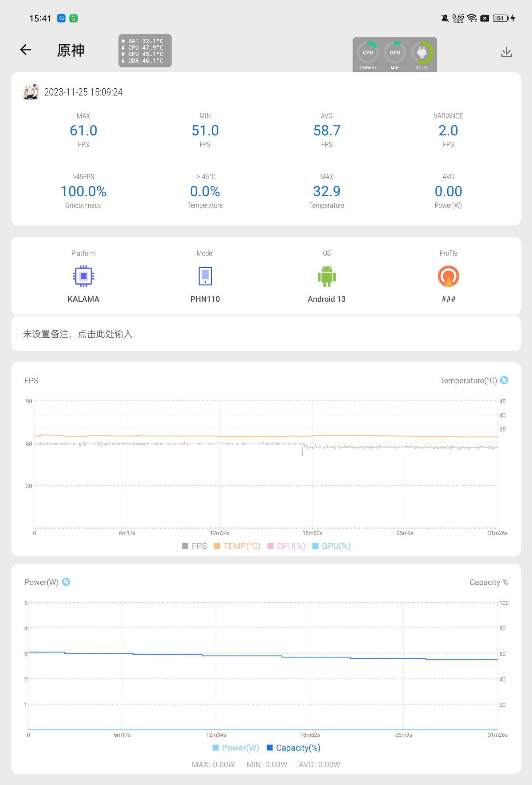Tap the green app notification icon
532x785 pixels.
[x=73, y=18]
